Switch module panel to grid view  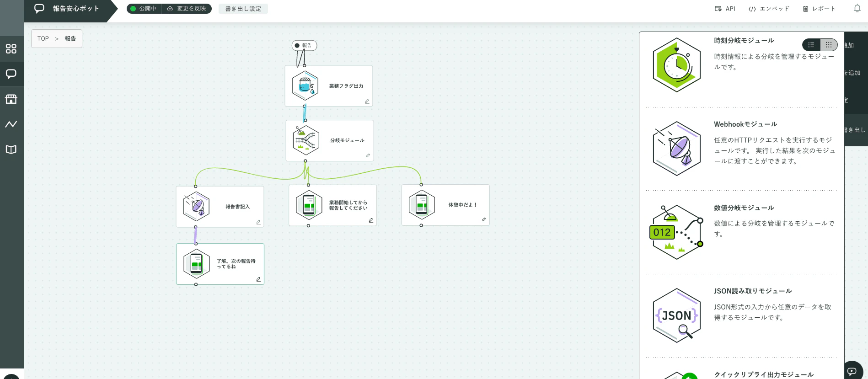click(829, 45)
